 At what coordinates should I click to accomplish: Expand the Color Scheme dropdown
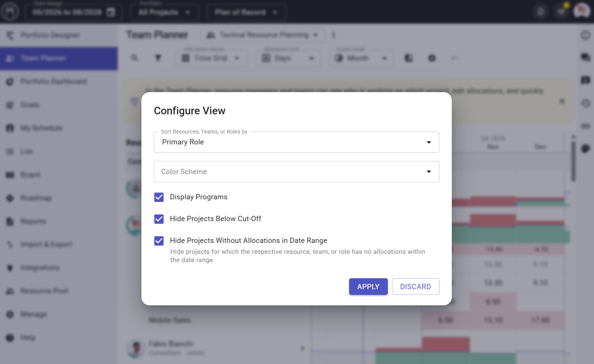pos(296,172)
